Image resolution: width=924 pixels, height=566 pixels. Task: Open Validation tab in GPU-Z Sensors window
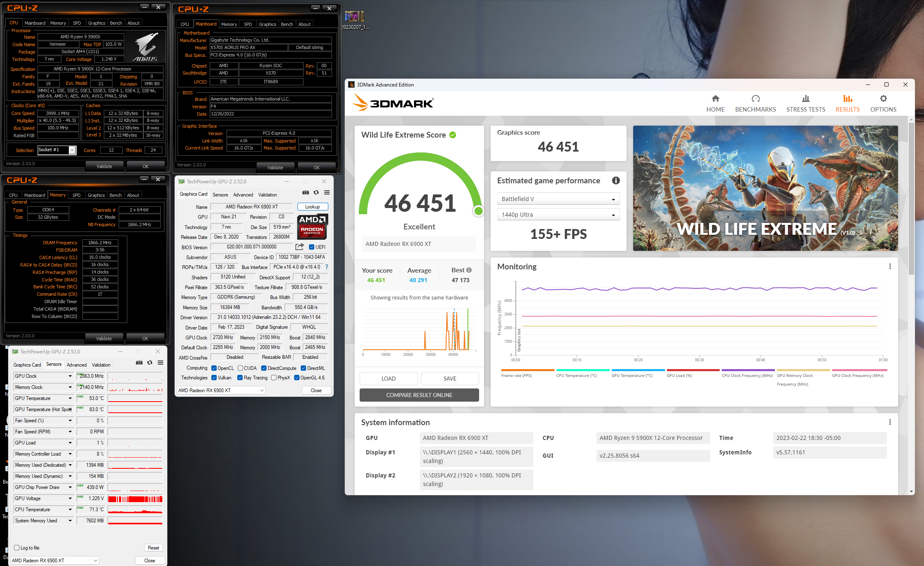101,365
